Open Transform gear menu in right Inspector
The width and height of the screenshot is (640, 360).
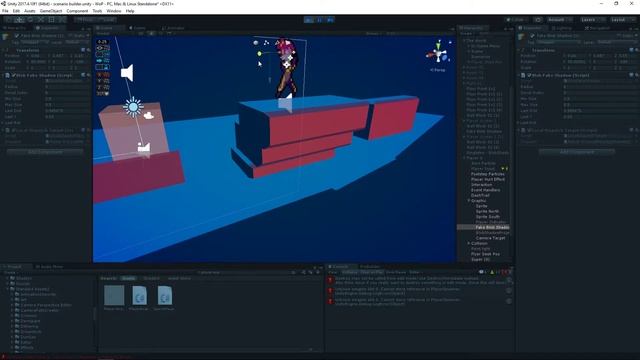636,50
